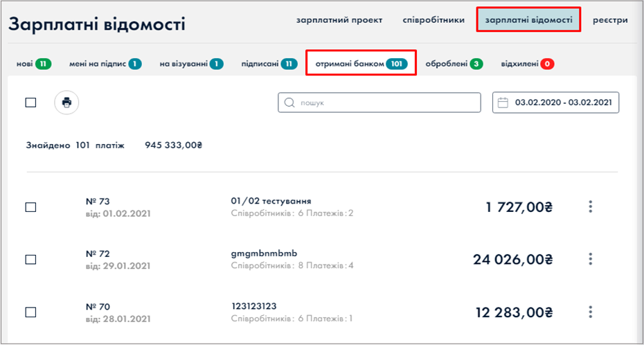Toggle the select-all checkbox near printer
The width and height of the screenshot is (644, 345).
(30, 103)
